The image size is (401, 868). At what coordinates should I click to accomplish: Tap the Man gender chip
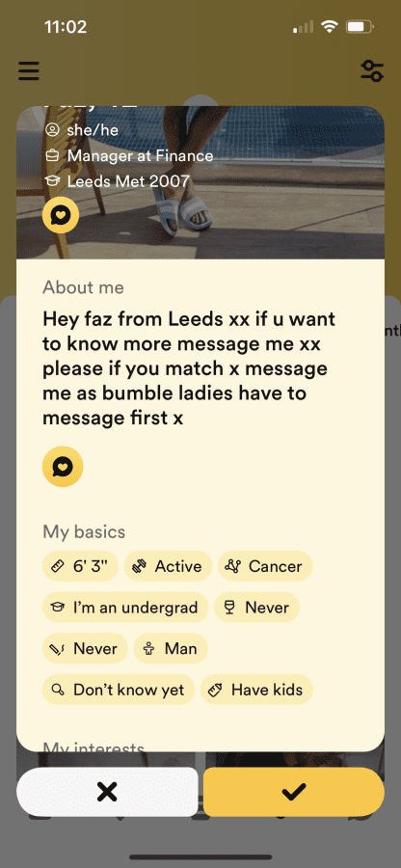pos(171,648)
